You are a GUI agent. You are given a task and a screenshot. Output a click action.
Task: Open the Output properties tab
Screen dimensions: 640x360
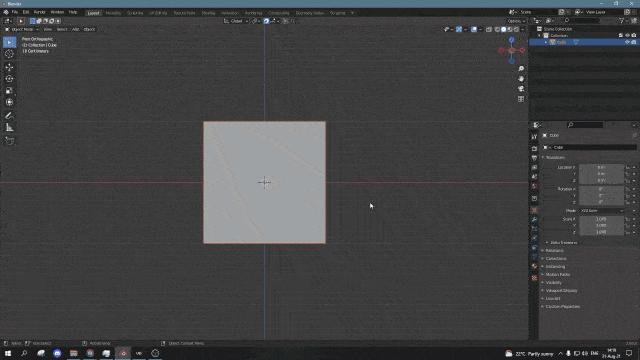coord(534,158)
